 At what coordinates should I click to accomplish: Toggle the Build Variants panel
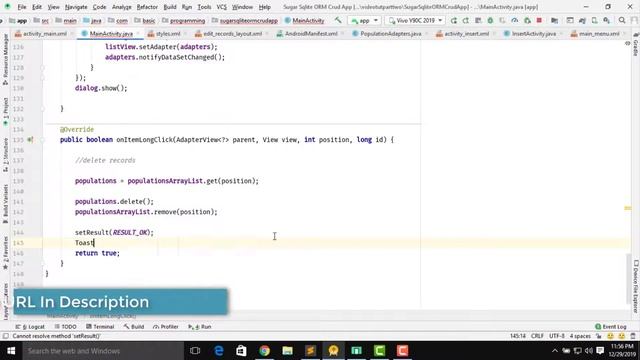point(5,204)
